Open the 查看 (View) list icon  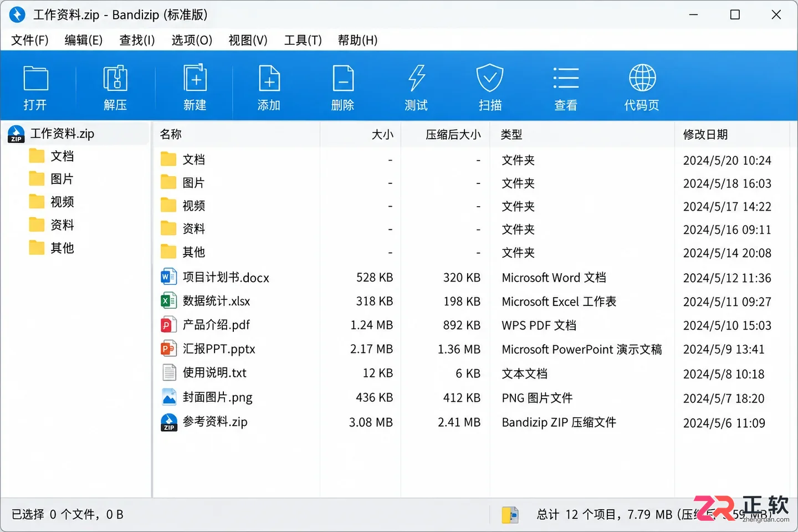tap(566, 78)
